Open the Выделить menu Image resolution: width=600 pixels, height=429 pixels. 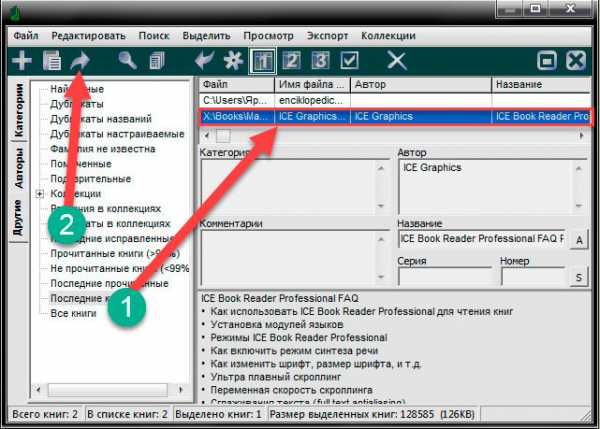click(206, 36)
